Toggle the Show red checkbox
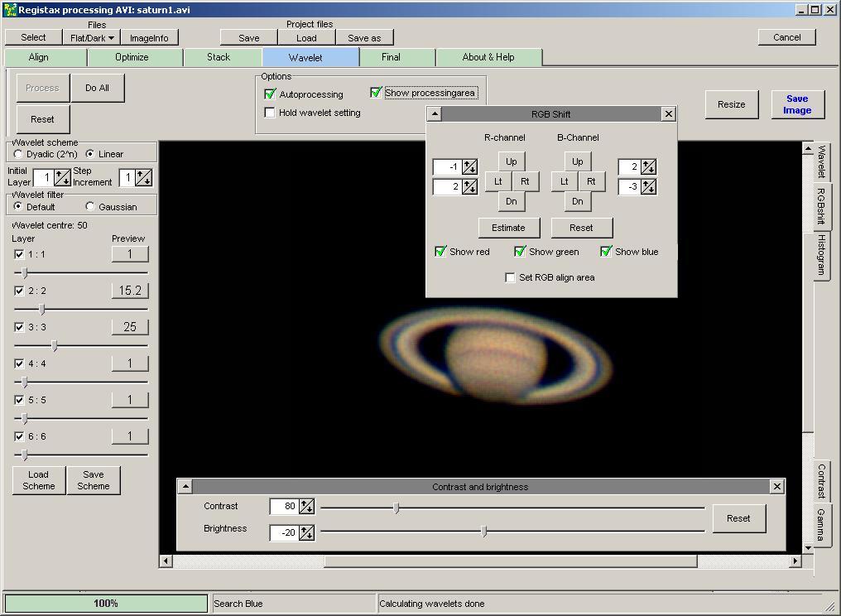This screenshot has height=616, width=841. tap(440, 252)
